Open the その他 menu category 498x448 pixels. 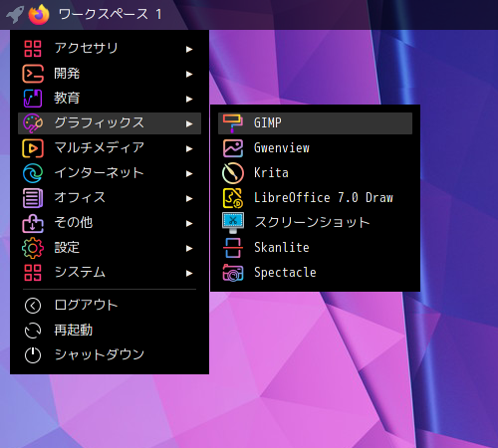click(x=110, y=223)
